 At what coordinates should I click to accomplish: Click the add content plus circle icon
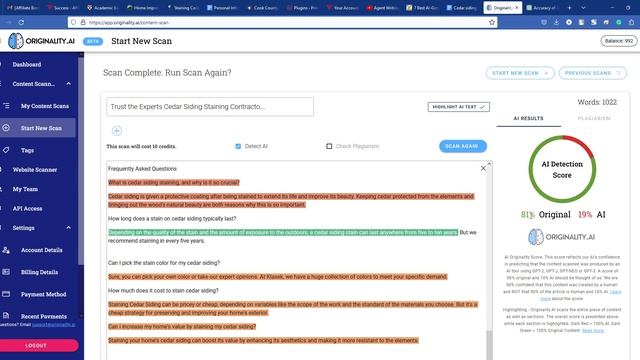click(117, 131)
